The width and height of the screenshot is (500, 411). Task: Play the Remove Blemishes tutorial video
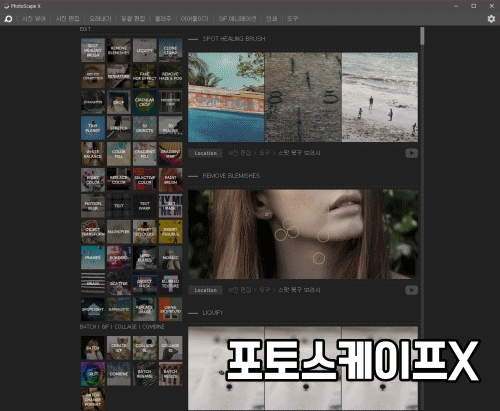point(412,290)
